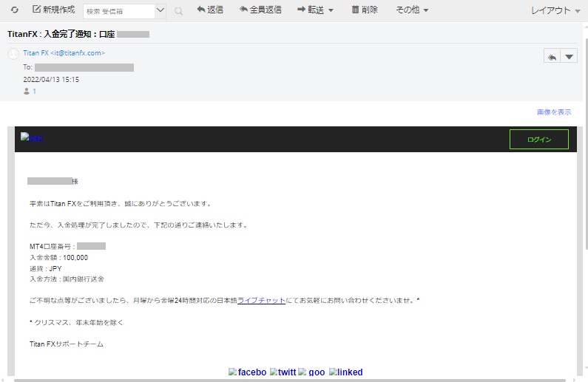Open the facebook link in footer
The image size is (588, 382).
point(248,372)
